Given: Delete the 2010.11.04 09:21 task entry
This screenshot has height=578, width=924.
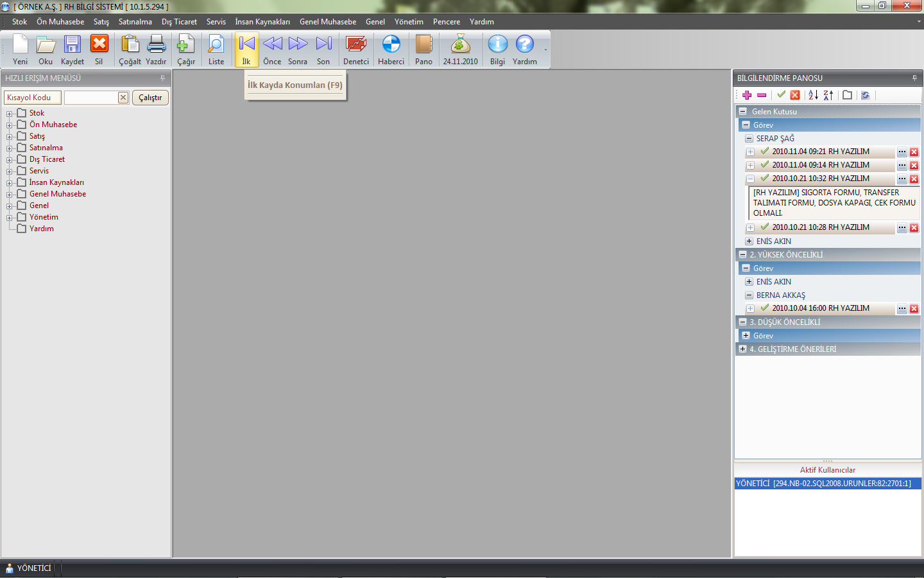Looking at the screenshot, I should 914,152.
